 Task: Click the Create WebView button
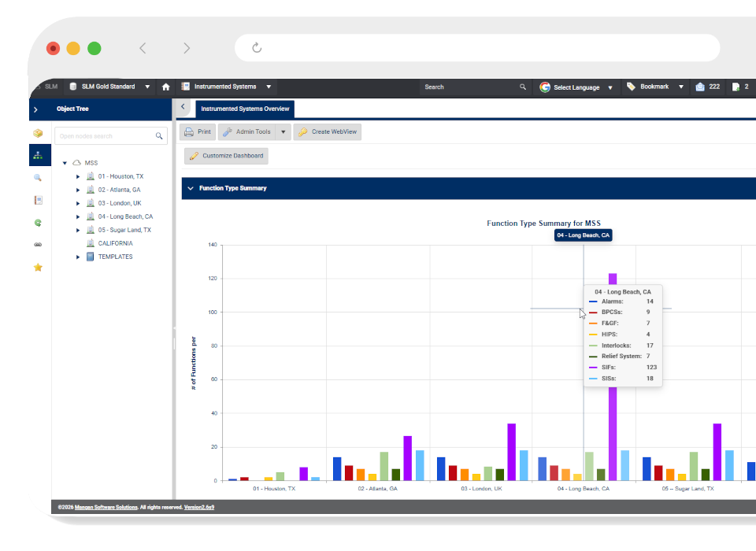click(328, 132)
